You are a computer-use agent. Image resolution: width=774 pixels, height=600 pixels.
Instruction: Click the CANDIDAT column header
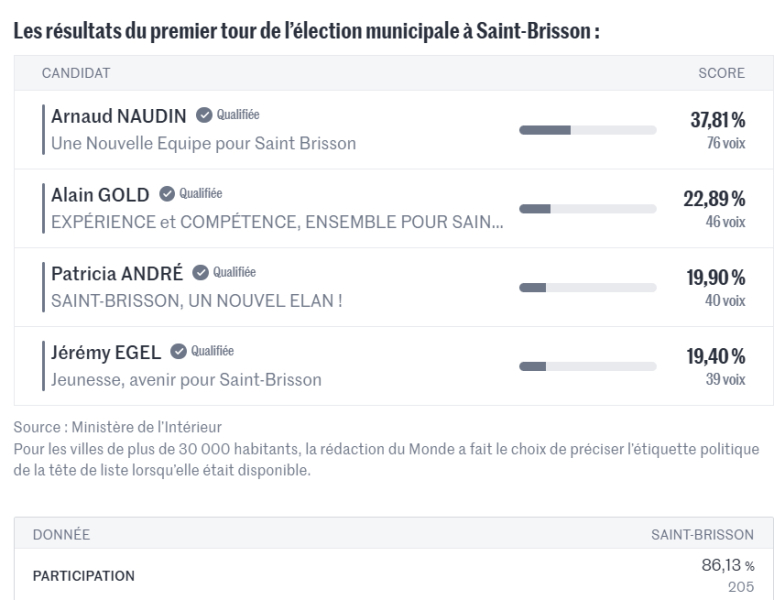coord(75,73)
